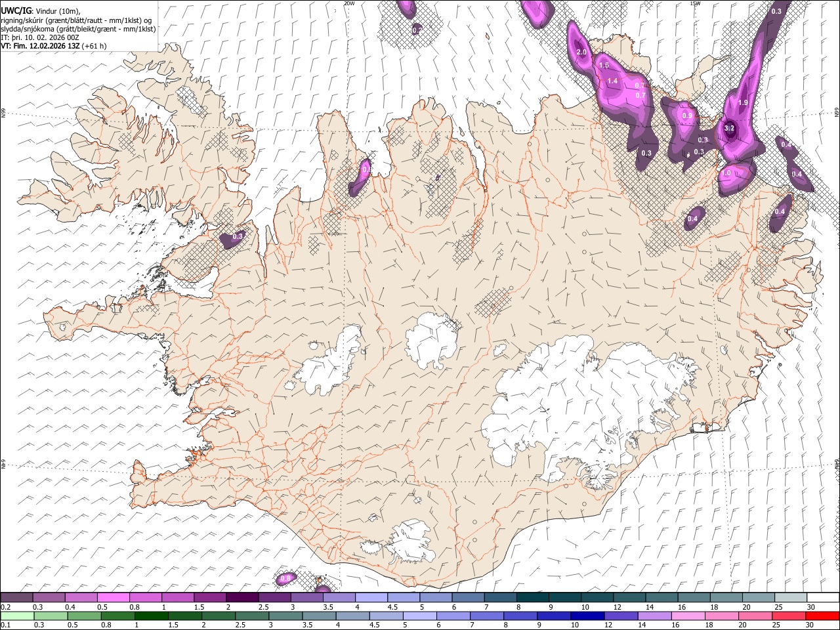Click the 0.3 label in the Westfjords bay patch
This screenshot has height=630, width=840.
click(238, 236)
